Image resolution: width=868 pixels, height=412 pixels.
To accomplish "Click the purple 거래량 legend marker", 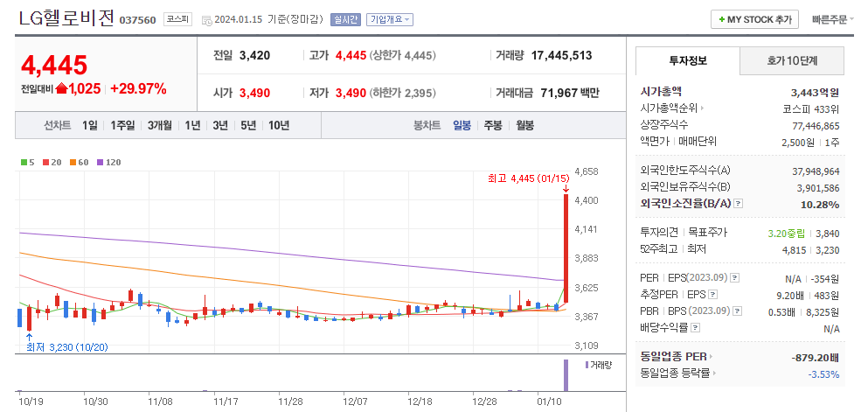I will pyautogui.click(x=587, y=365).
